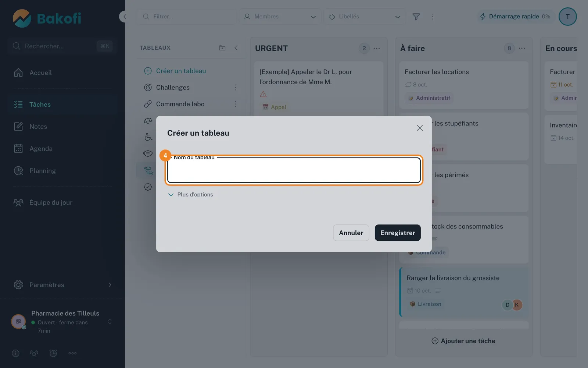This screenshot has height=368, width=588.
Task: Click the new folder icon in Tableaux
Action: [222, 48]
